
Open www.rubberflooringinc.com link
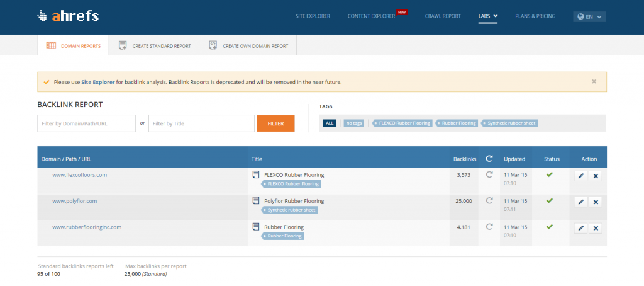click(x=87, y=227)
